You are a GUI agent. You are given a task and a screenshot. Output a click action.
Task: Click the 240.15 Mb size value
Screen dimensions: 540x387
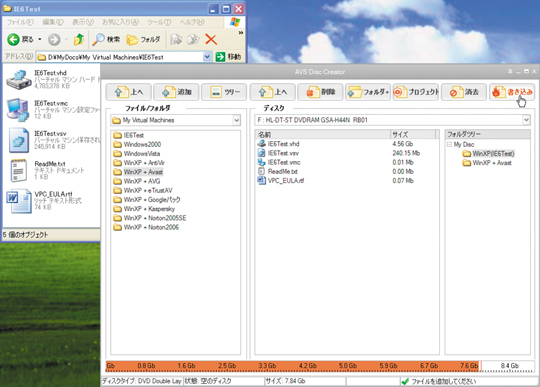(406, 153)
